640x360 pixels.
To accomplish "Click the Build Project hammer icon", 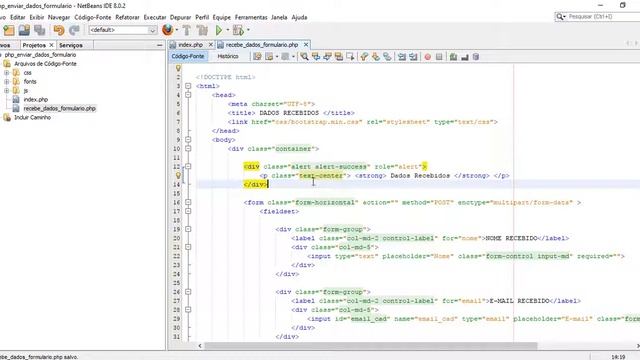I will pyautogui.click(x=187, y=30).
